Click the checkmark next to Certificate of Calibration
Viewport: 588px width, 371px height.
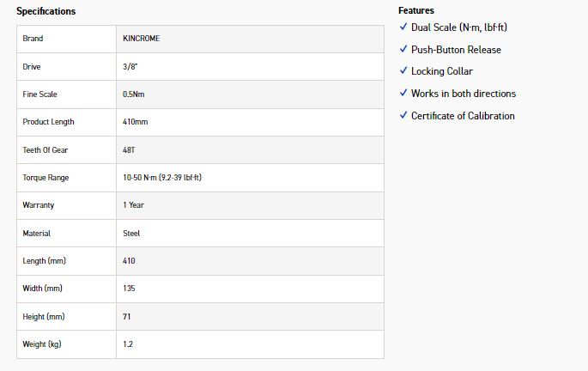coord(403,116)
